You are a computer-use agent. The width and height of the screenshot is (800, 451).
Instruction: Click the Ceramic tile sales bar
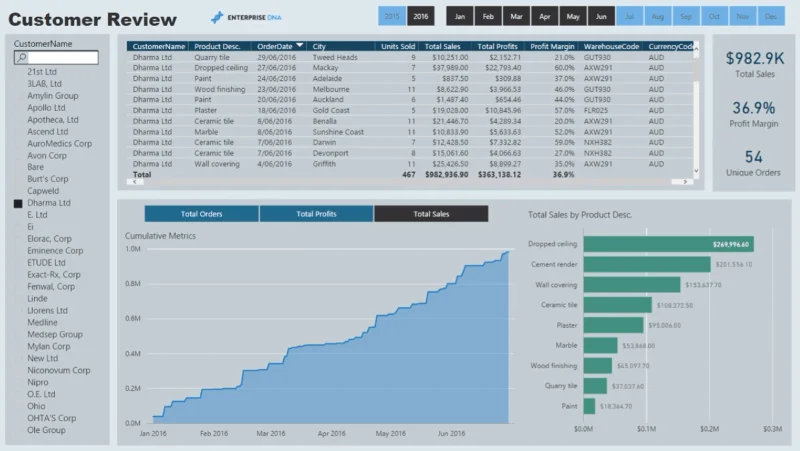coord(617,305)
